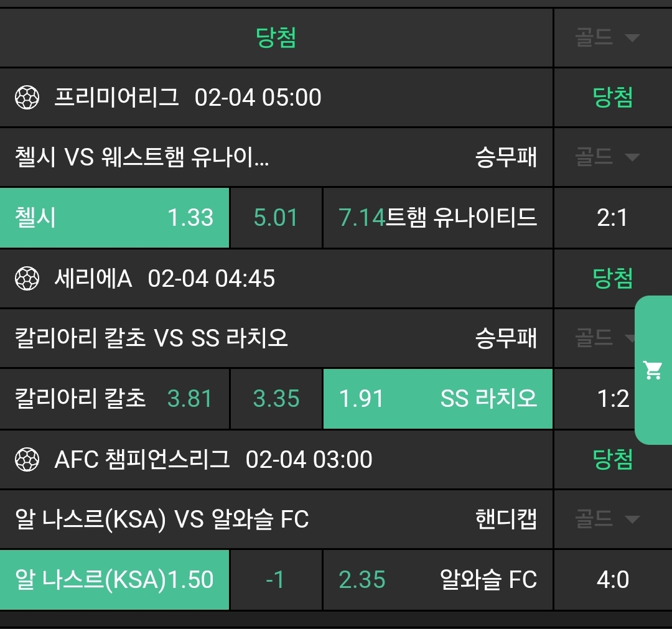Expand the 골드 dropdown for 알 나스르 match
Screen dimensions: 672x629
click(607, 519)
